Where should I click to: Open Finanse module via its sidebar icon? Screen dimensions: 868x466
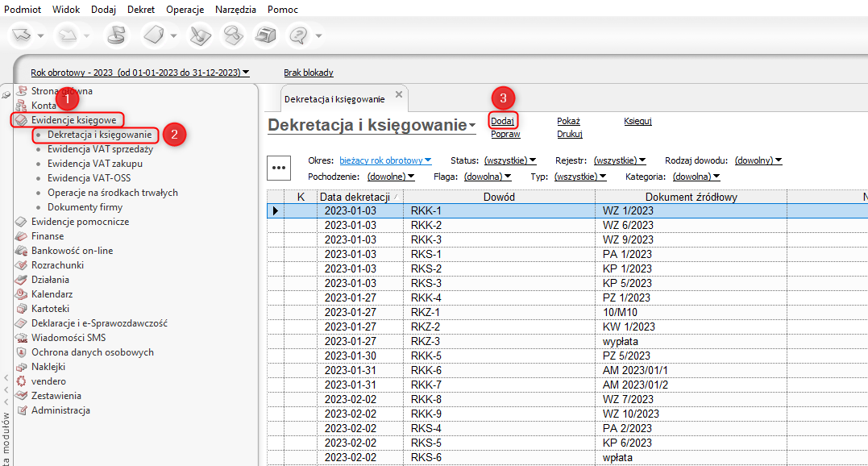(21, 236)
